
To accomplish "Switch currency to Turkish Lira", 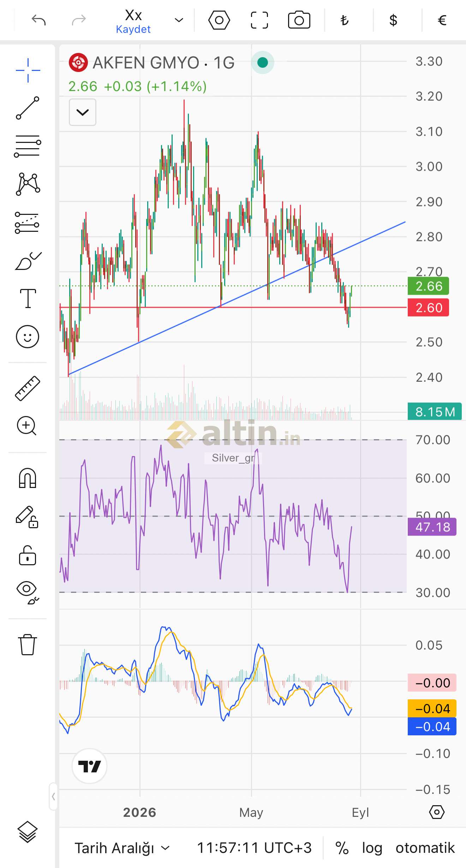I will 345,20.
